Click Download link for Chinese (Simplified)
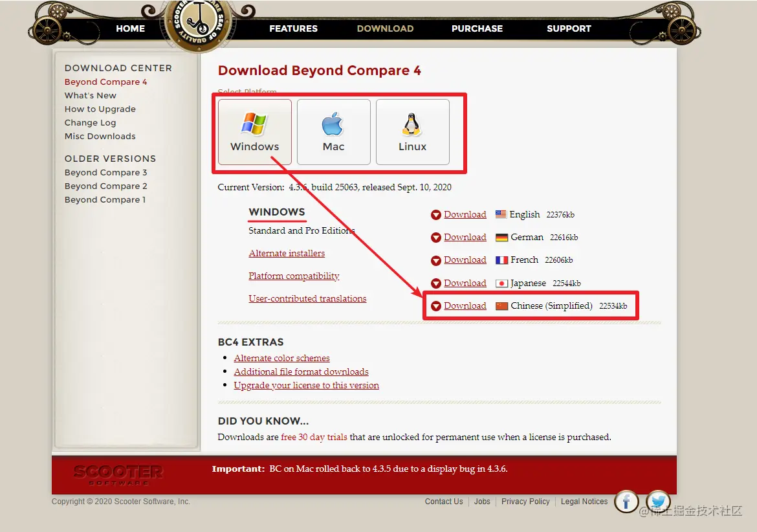The image size is (757, 532). [x=465, y=305]
